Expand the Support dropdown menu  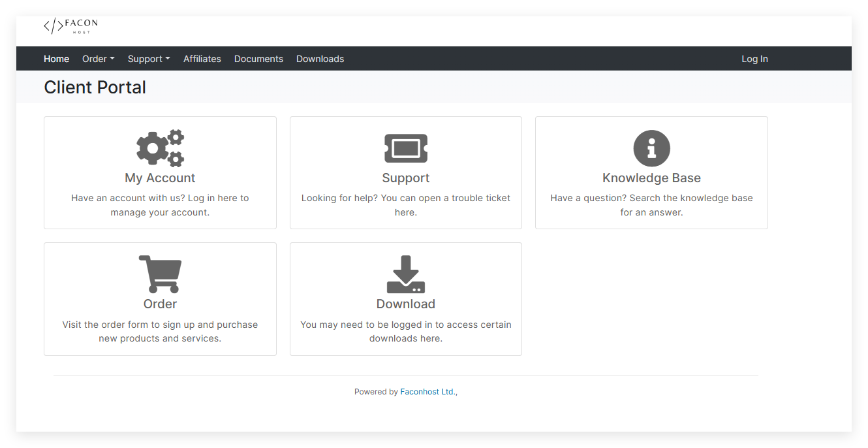pos(149,59)
